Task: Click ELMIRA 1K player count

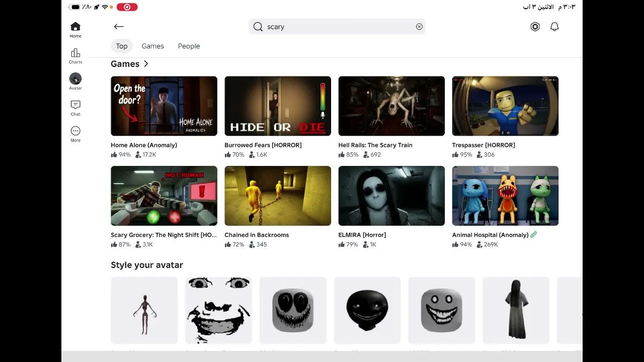Action: (369, 245)
